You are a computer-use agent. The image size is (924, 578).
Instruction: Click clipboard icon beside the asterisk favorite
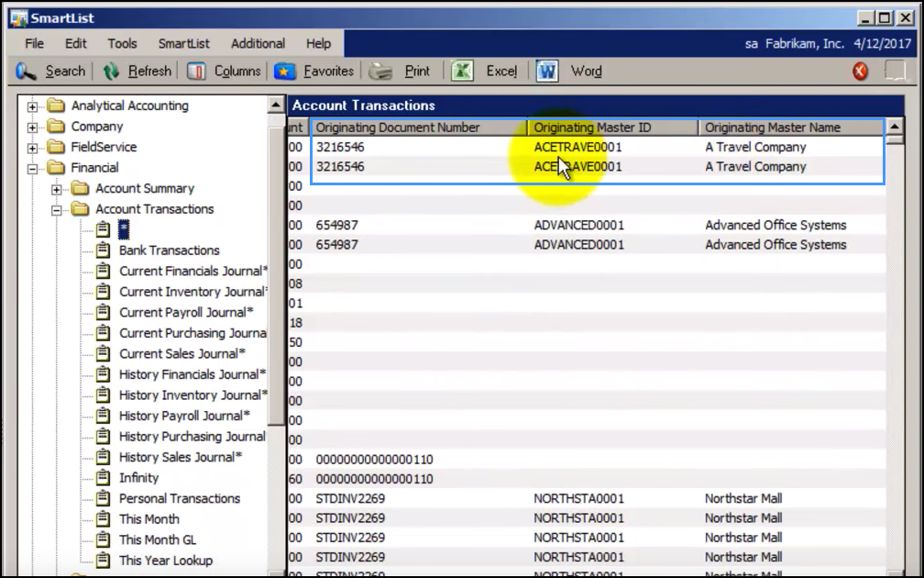point(103,229)
